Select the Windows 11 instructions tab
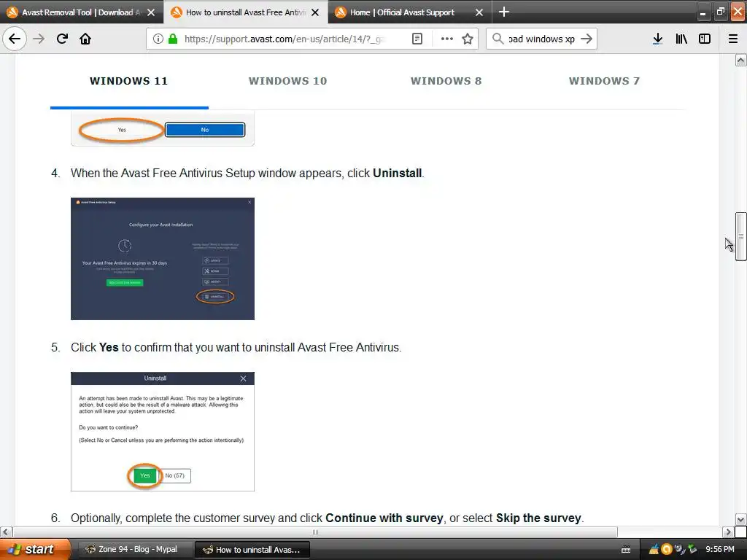Image resolution: width=747 pixels, height=560 pixels. 129,81
